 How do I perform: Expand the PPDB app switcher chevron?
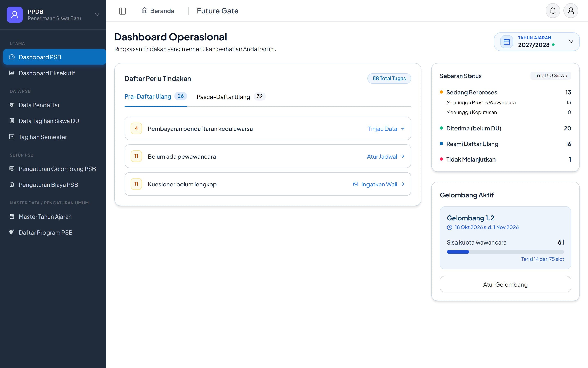pos(97,15)
